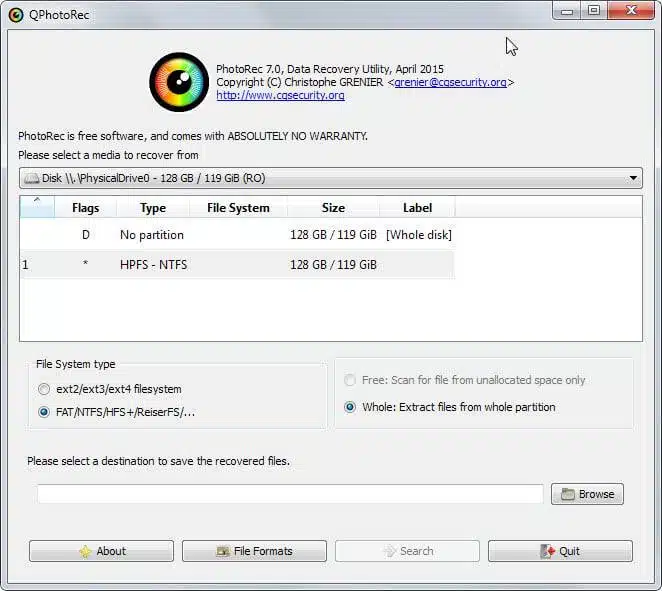The width and height of the screenshot is (662, 591).
Task: Click the star icon on About button
Action: point(85,551)
